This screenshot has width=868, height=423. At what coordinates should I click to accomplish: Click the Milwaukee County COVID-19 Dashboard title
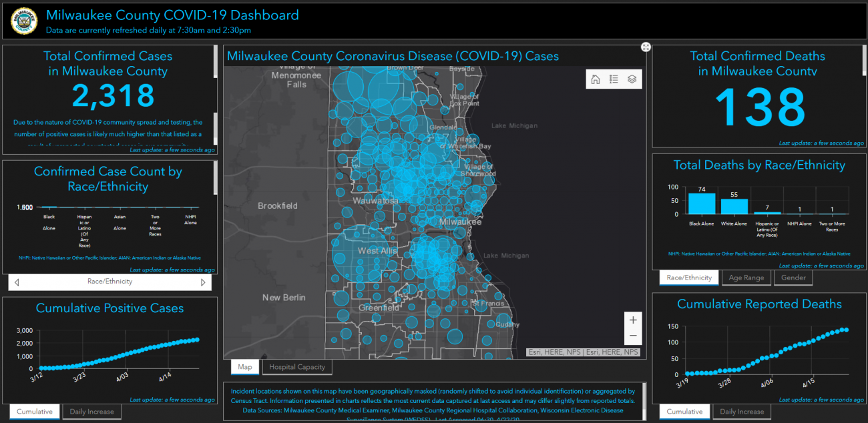tap(172, 15)
